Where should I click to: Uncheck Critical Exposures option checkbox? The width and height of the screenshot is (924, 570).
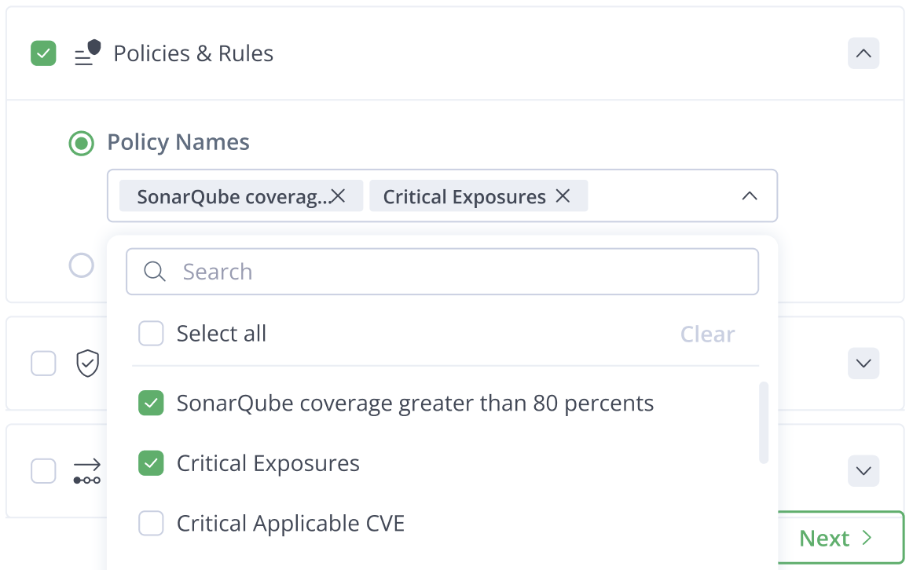(x=151, y=463)
